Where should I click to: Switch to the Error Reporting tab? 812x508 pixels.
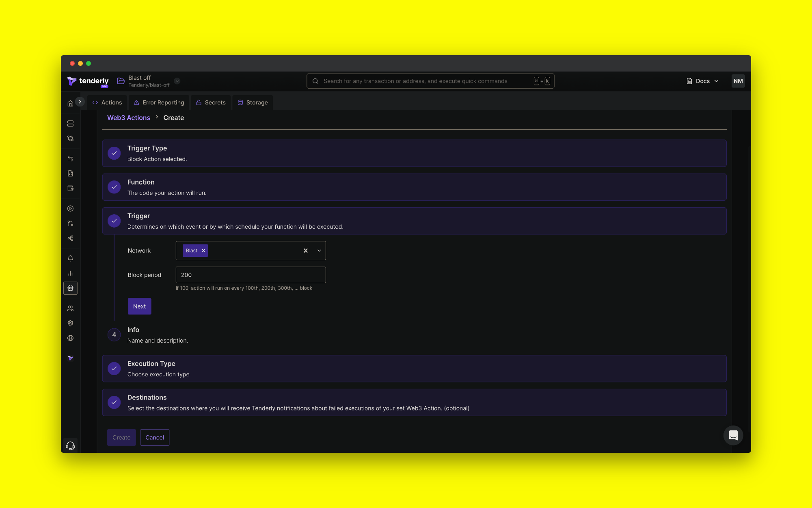tap(159, 102)
